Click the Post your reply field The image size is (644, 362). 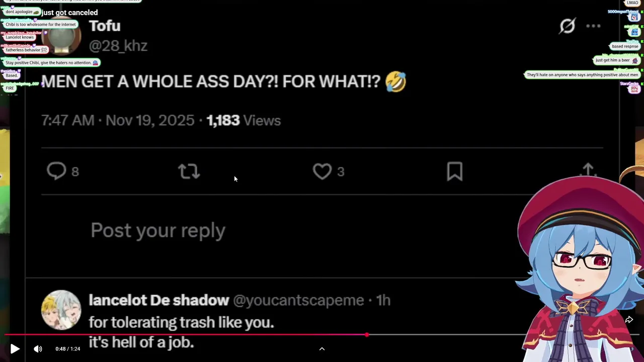[158, 230]
